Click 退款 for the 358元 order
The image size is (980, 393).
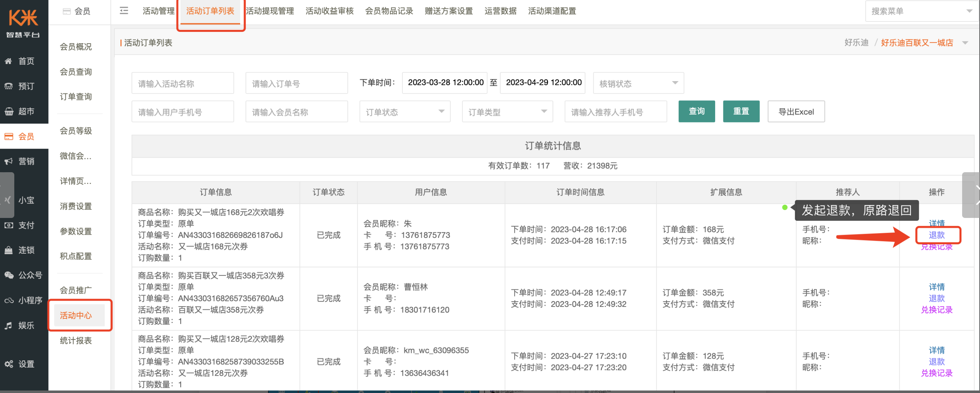pos(936,298)
